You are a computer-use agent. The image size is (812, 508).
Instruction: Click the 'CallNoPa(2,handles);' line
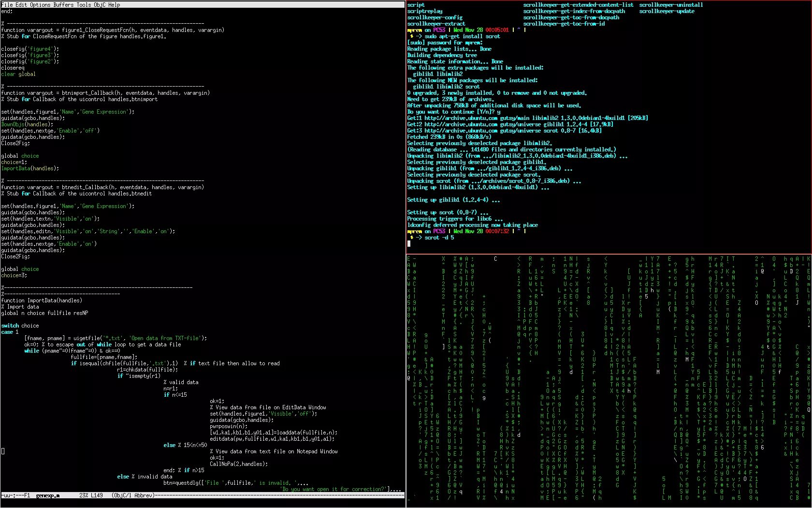coord(239,464)
